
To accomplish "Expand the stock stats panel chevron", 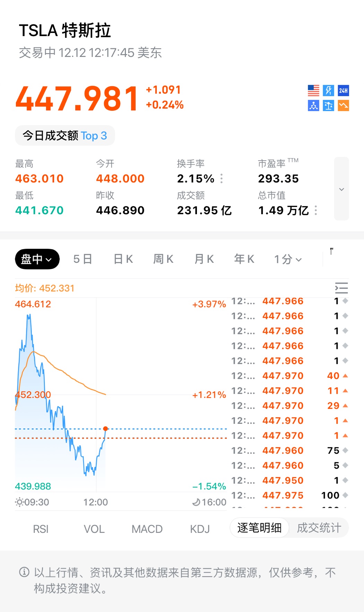I will 341,189.
